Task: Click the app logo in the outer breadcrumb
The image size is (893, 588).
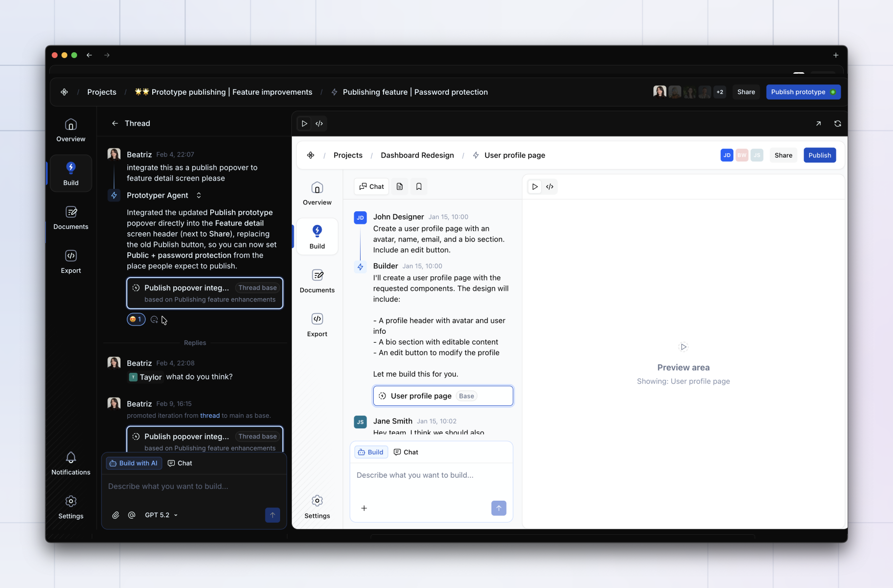Action: pyautogui.click(x=64, y=92)
